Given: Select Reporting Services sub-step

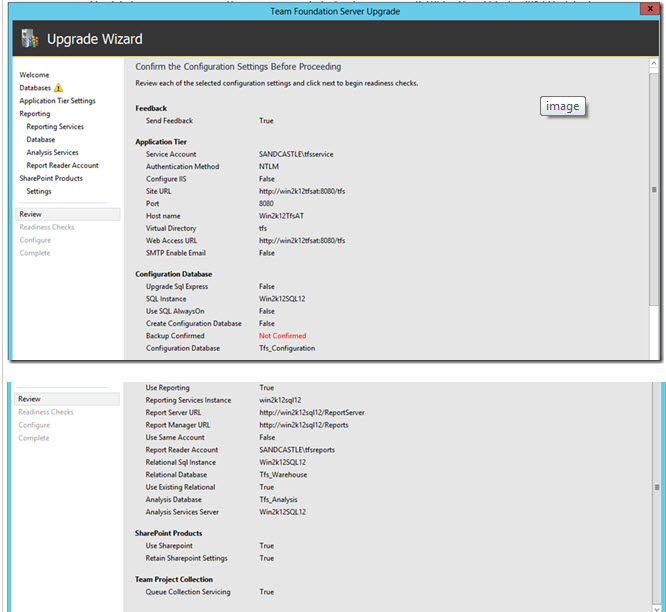Looking at the screenshot, I should pos(55,127).
